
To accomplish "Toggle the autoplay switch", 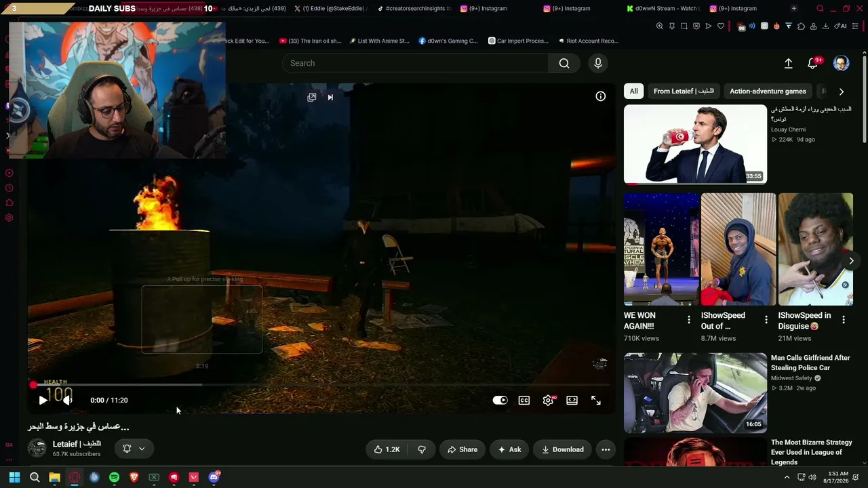I will click(500, 401).
